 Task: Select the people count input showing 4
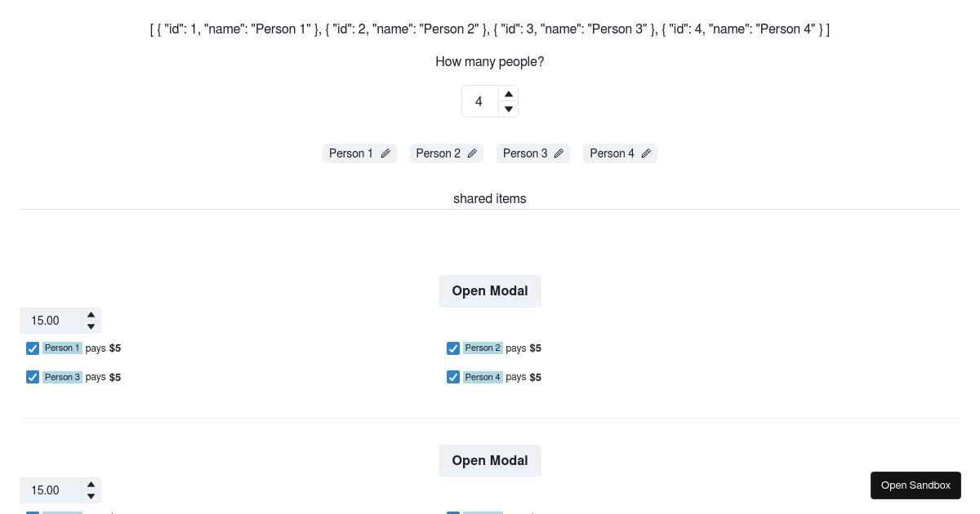[479, 101]
